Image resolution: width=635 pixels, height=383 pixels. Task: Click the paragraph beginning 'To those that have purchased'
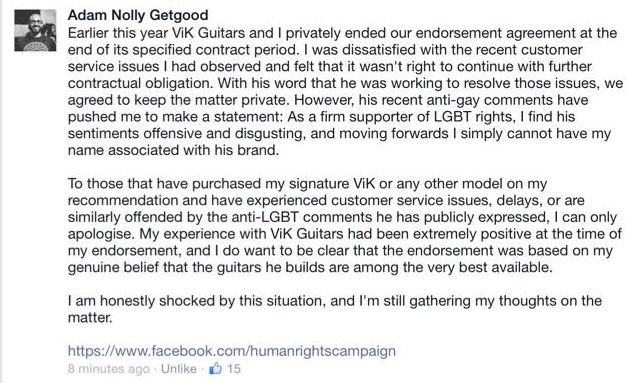coord(345,226)
